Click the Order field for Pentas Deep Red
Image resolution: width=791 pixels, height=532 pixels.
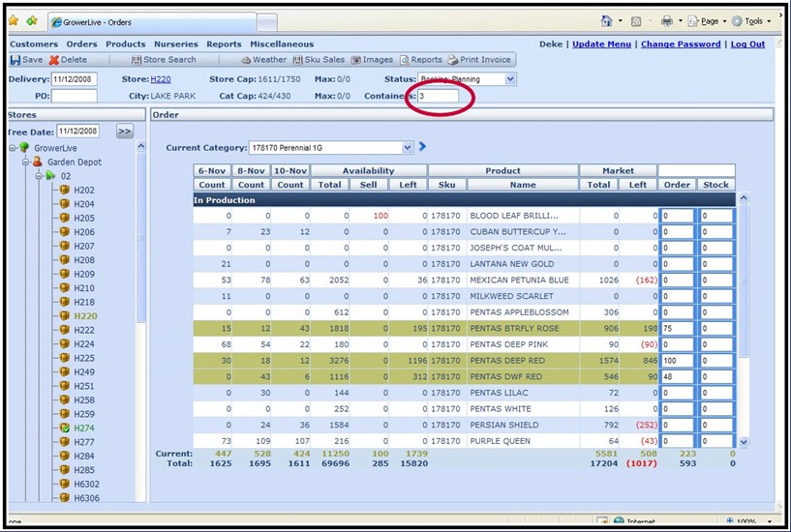[677, 361]
